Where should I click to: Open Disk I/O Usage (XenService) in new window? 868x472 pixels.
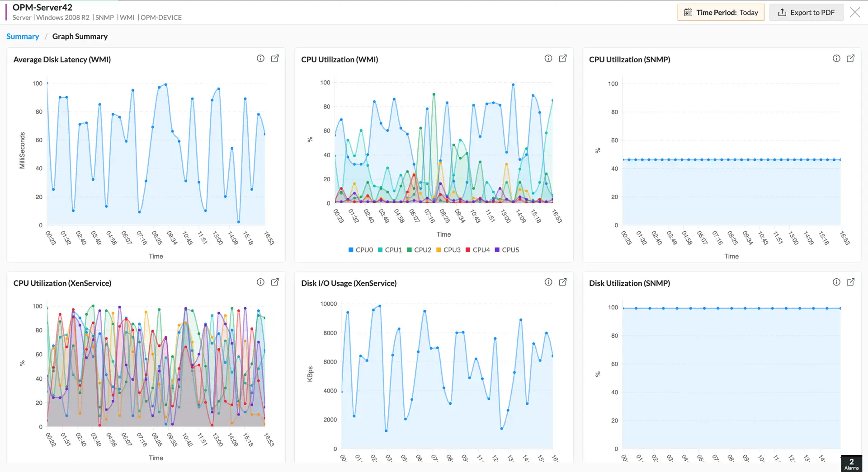click(x=563, y=282)
